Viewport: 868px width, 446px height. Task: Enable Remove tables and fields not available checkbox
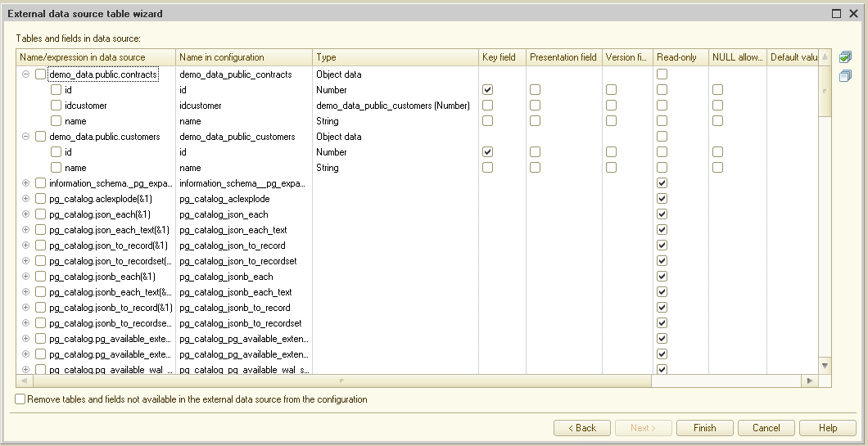pos(20,399)
